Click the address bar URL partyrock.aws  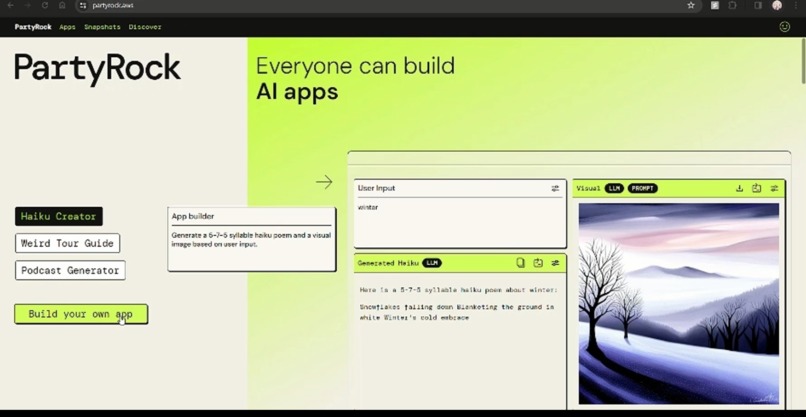(x=113, y=5)
